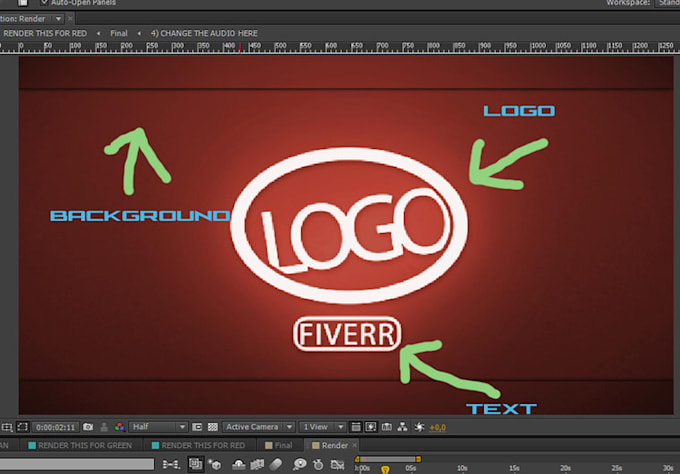The image size is (680, 474).
Task: Toggle the Frame Blending film icon
Action: [x=257, y=465]
